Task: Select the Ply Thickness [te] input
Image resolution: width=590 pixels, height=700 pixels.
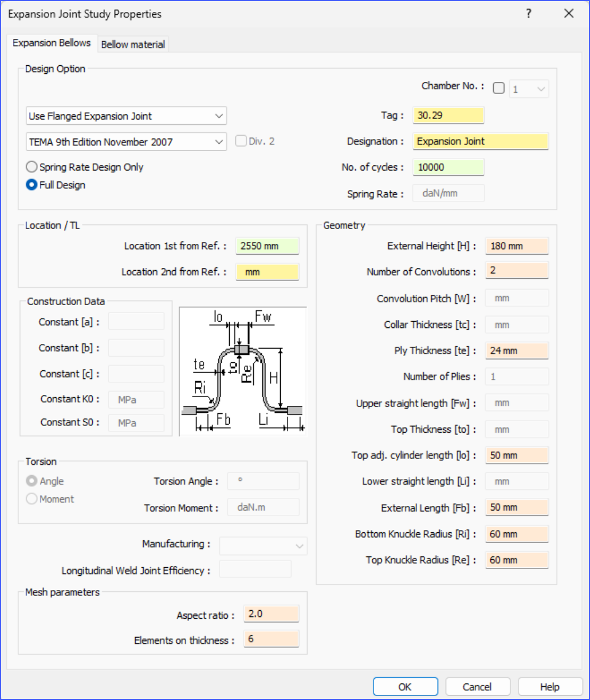Action: pos(517,351)
